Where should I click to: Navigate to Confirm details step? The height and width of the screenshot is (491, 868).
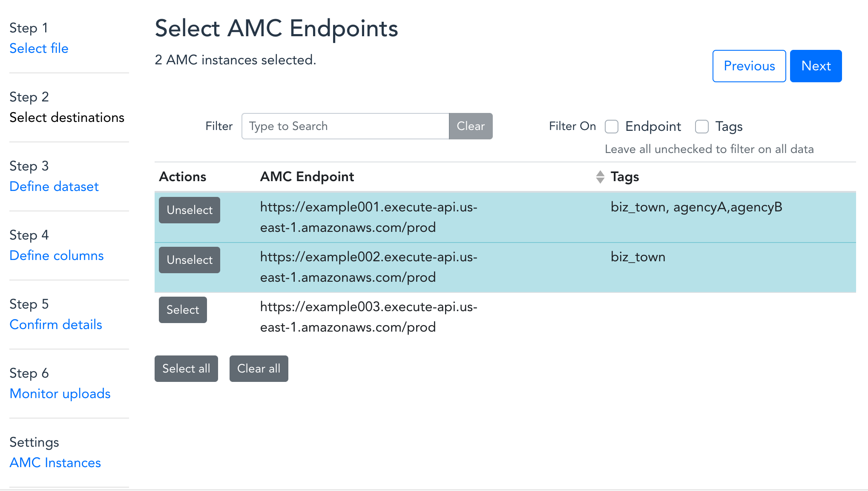click(56, 324)
